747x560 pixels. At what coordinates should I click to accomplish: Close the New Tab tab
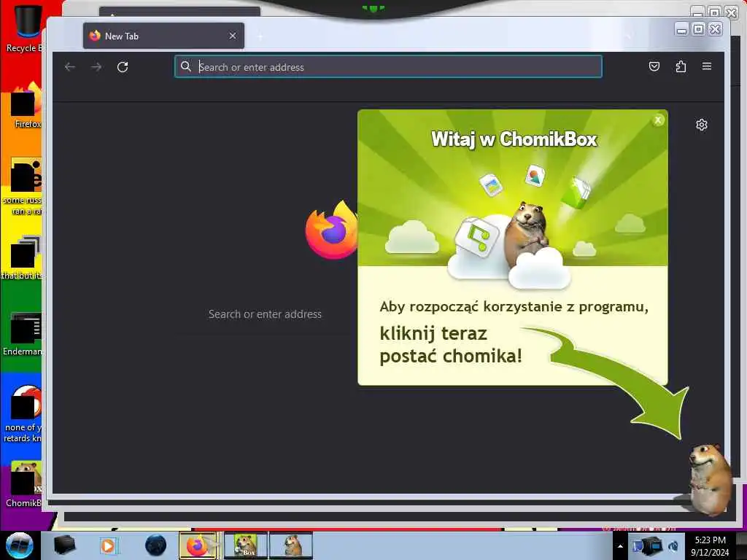(x=233, y=36)
